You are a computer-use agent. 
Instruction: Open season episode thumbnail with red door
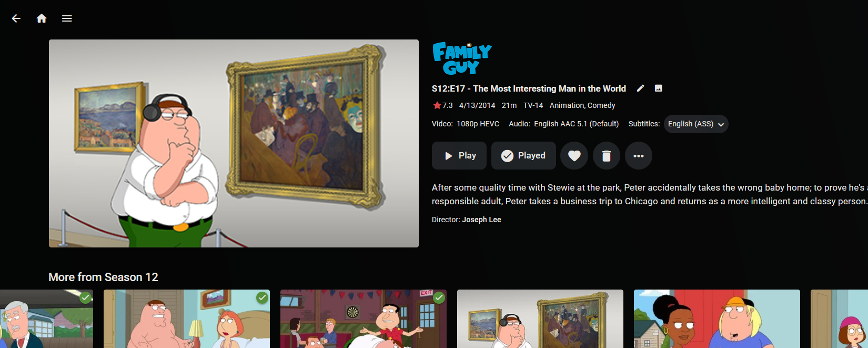[717, 319]
